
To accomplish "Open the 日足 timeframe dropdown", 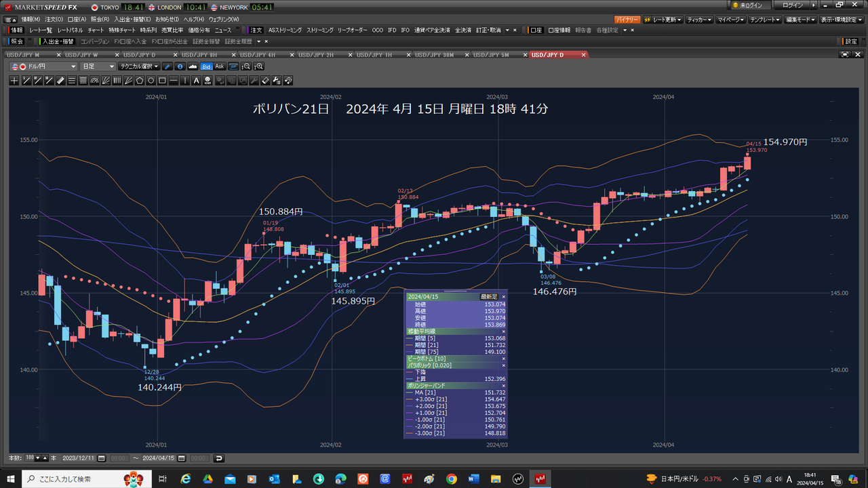I will tap(98, 66).
